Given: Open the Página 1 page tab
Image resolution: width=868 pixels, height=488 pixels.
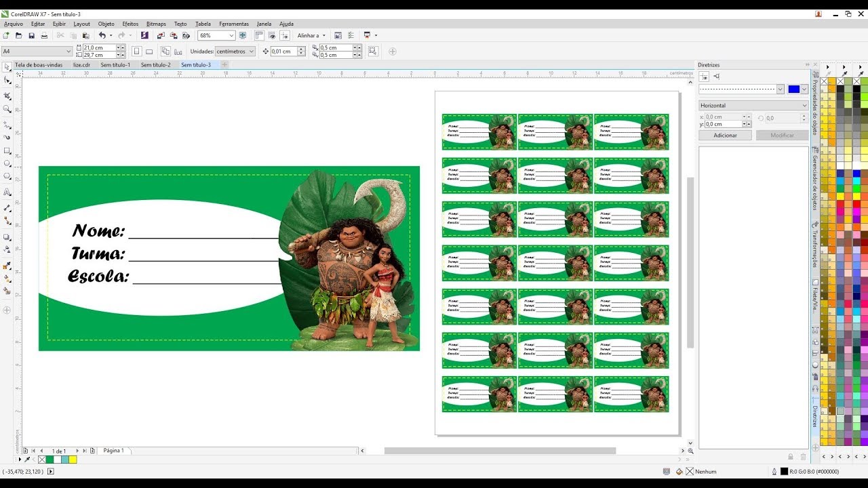Looking at the screenshot, I should coord(113,451).
